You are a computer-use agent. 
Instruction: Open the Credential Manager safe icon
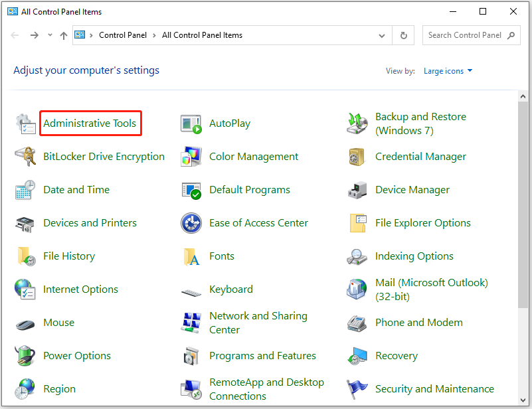(357, 156)
